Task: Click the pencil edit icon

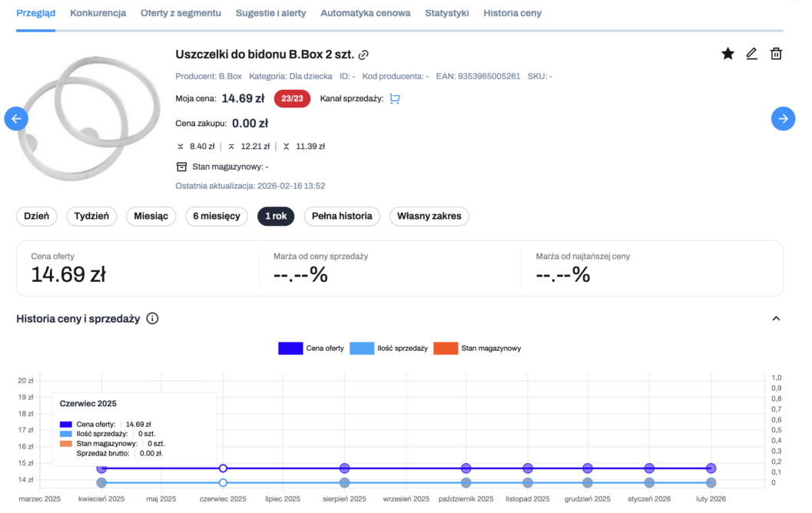Action: [751, 54]
